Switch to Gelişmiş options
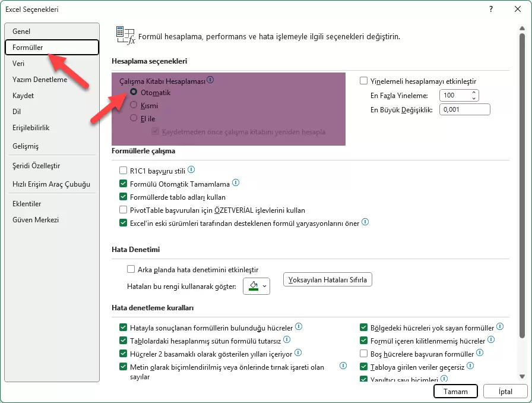Viewport: 532px width, 403px height. 52,146
